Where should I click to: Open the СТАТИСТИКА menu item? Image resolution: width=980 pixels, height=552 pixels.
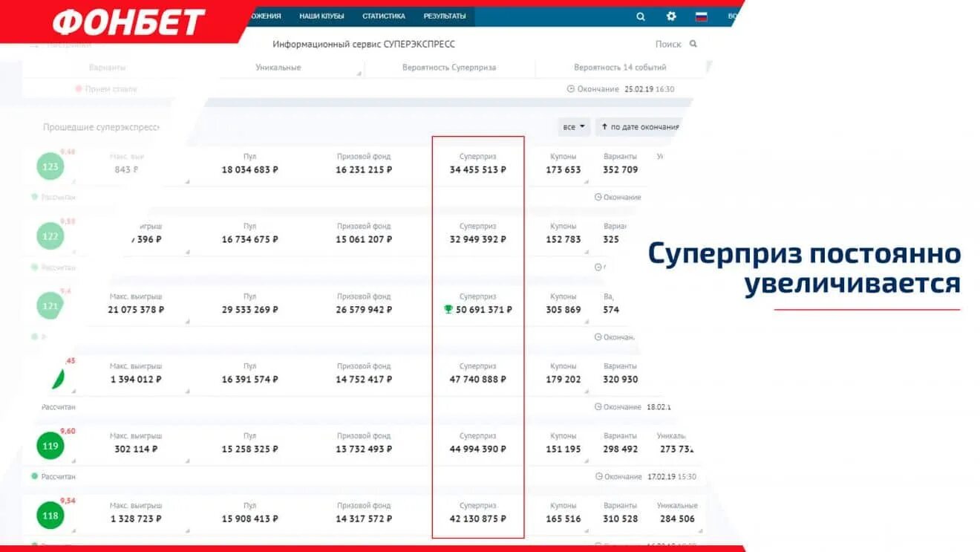tap(384, 16)
